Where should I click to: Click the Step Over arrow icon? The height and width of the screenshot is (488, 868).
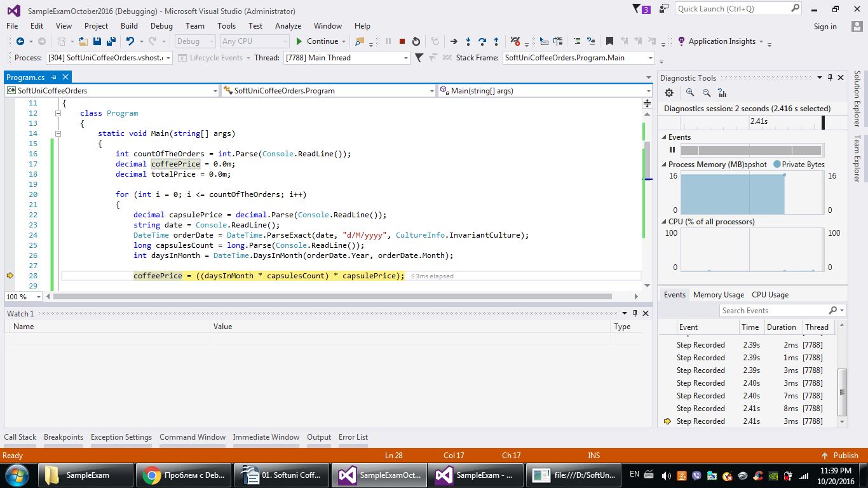[482, 41]
